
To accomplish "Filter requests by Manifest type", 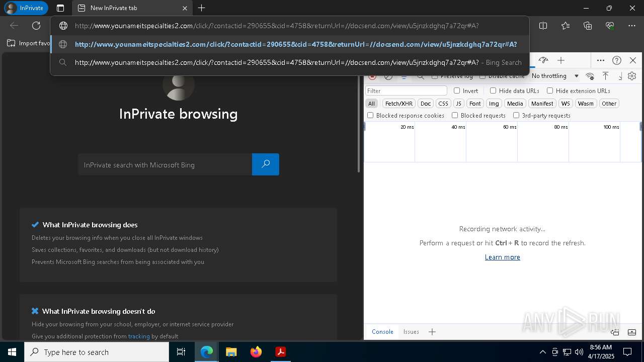I will (x=542, y=104).
